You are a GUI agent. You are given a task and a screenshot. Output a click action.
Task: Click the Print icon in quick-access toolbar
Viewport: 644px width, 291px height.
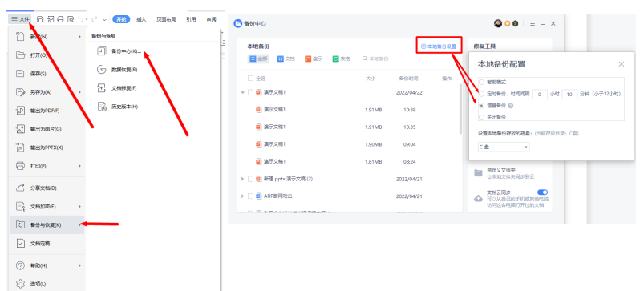tap(60, 19)
